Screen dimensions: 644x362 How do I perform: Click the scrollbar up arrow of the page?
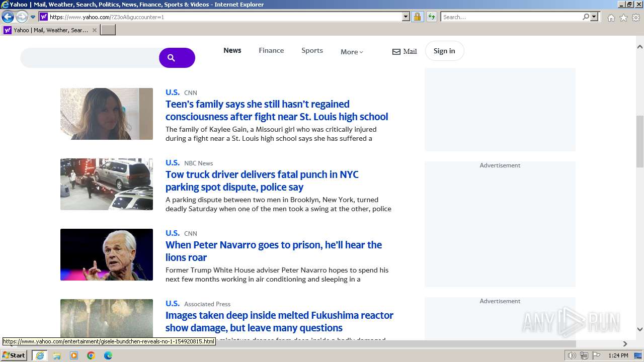639,47
